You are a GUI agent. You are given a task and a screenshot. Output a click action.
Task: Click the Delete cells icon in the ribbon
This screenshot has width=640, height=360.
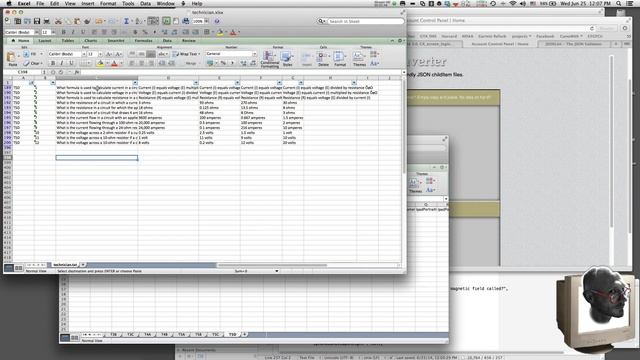323,58
